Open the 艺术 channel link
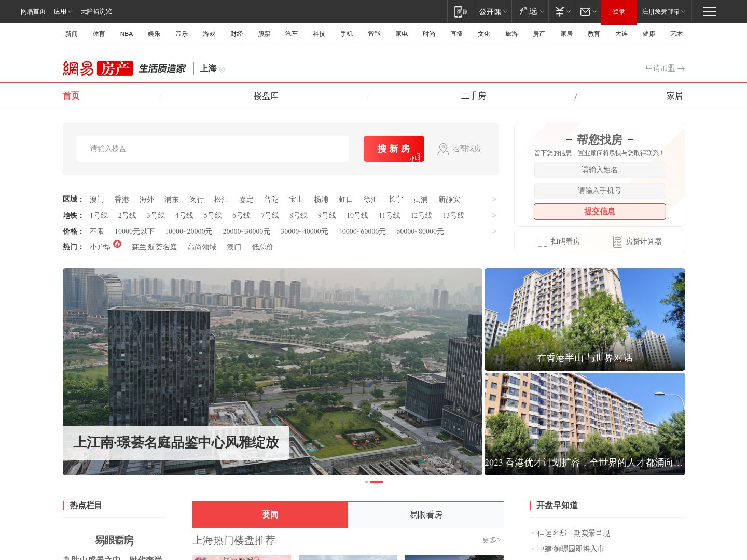The width and height of the screenshot is (747, 560). (x=676, y=34)
